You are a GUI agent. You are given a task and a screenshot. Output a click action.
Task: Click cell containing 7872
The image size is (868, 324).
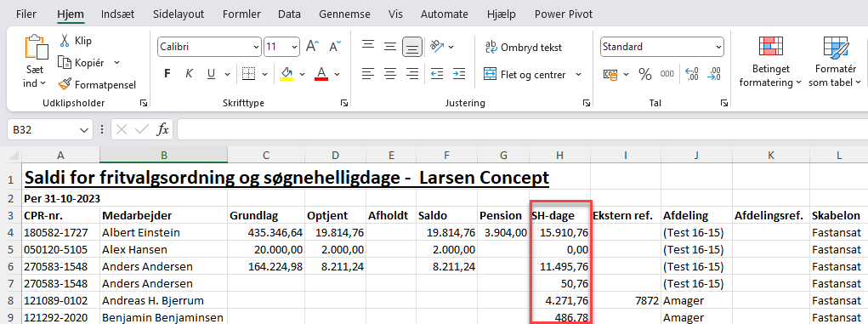(626, 301)
